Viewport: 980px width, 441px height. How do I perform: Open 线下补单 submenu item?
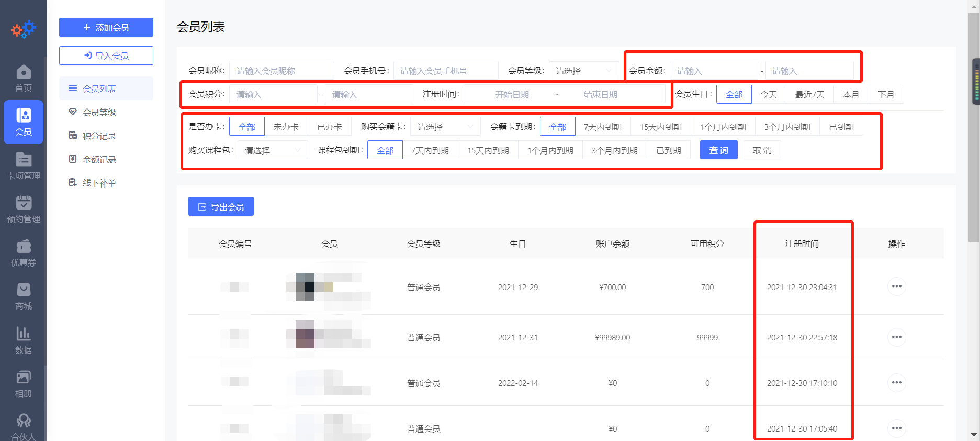[106, 183]
